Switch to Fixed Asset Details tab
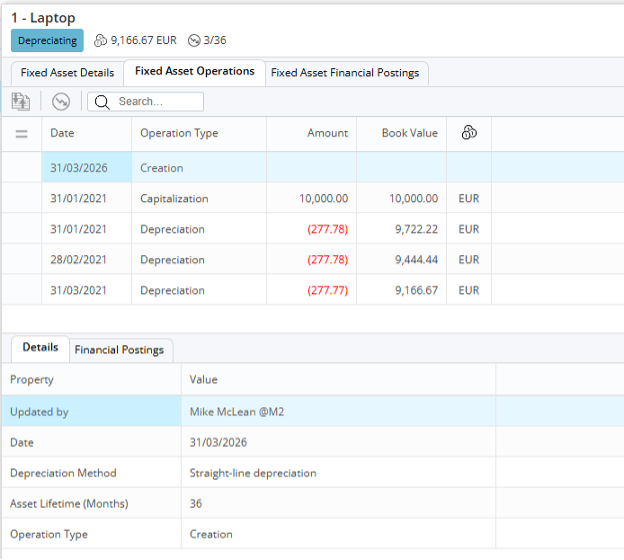 pyautogui.click(x=67, y=73)
